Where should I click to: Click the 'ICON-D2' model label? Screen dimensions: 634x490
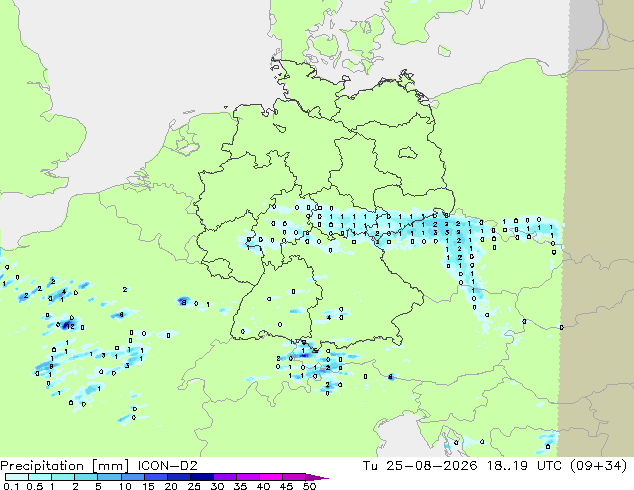coord(167,466)
